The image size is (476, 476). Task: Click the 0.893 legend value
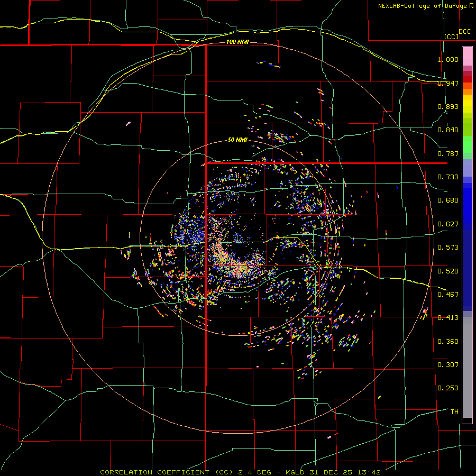tap(448, 106)
